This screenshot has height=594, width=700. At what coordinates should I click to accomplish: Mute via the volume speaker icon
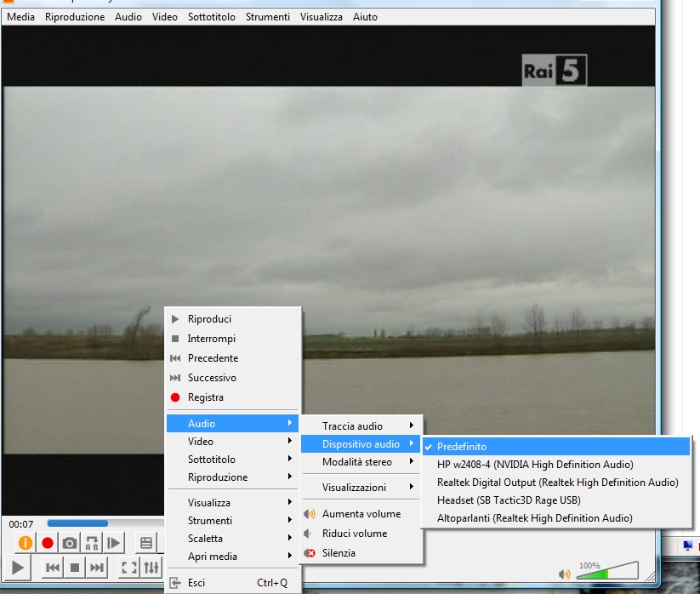click(564, 574)
